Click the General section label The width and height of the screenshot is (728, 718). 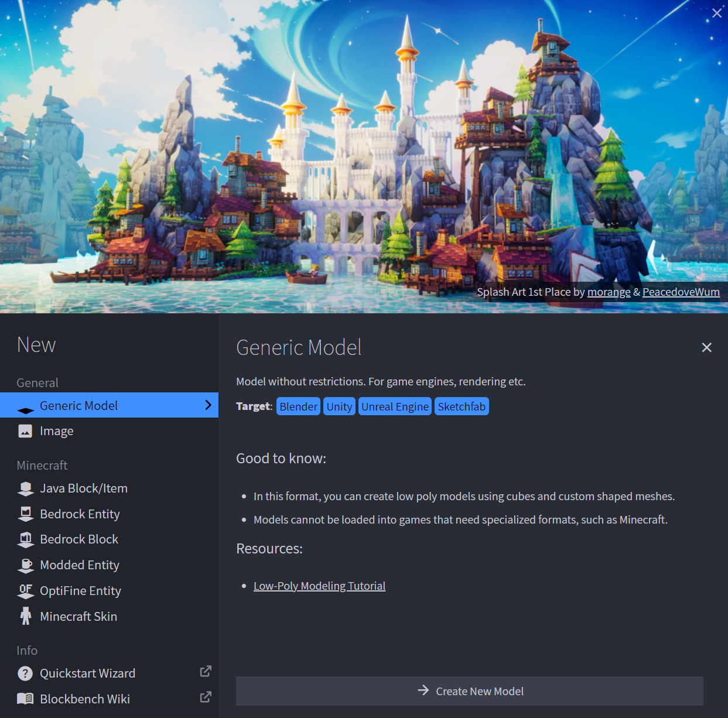(37, 383)
